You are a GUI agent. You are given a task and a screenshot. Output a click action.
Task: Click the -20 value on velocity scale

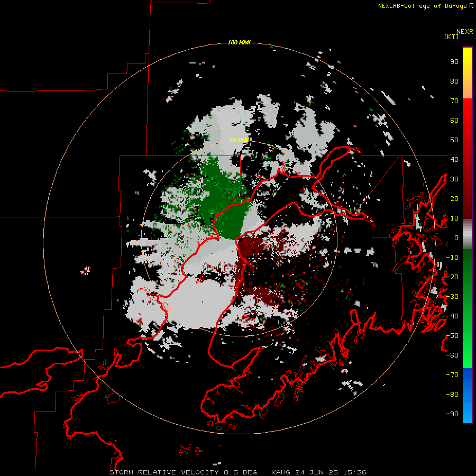click(452, 277)
